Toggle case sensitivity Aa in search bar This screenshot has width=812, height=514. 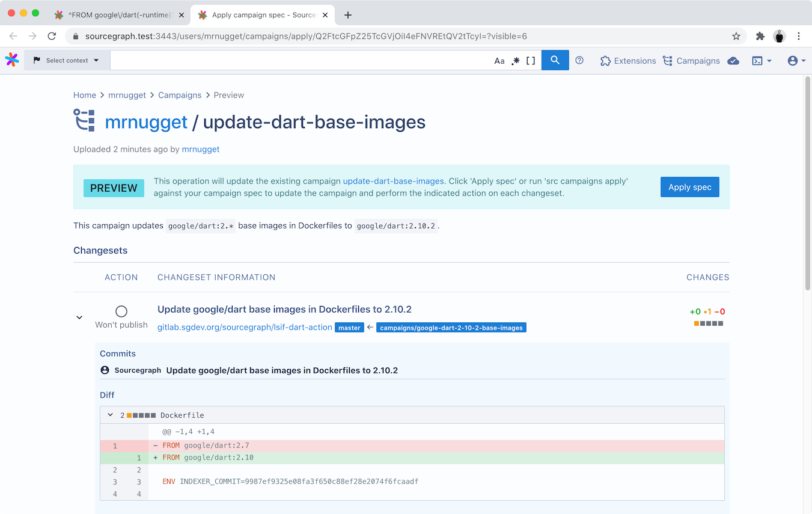click(499, 61)
